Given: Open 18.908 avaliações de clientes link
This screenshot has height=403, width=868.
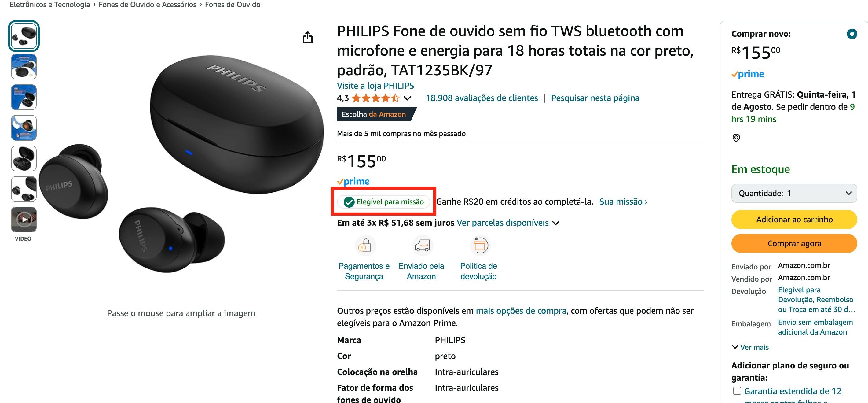Looking at the screenshot, I should coord(482,98).
